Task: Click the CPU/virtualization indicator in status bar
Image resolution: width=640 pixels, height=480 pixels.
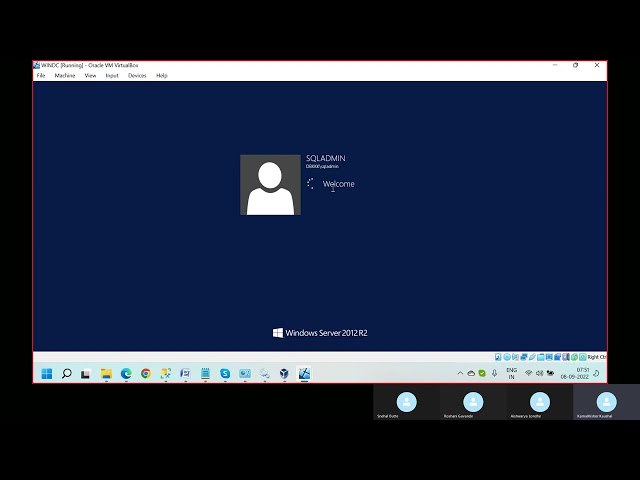Action: [x=566, y=357]
